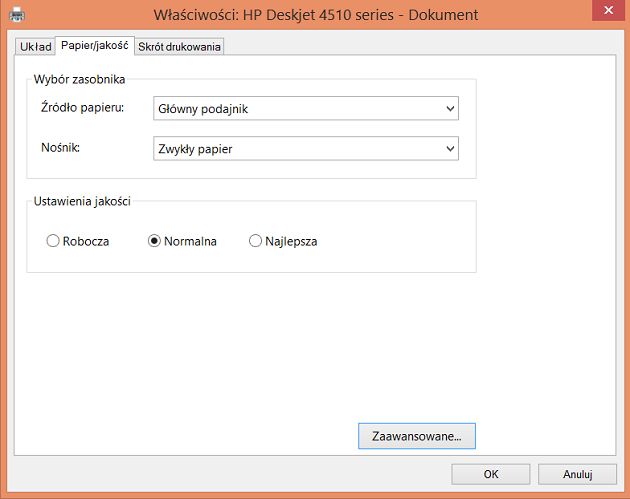Click the Wybór zasobnika group label
The image size is (630, 499).
tap(79, 79)
